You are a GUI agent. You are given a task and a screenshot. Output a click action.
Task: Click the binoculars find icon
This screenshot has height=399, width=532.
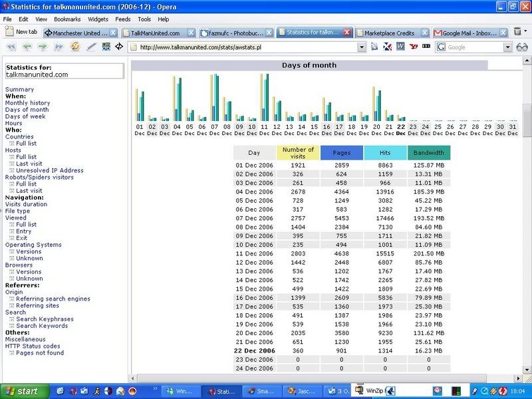522,47
